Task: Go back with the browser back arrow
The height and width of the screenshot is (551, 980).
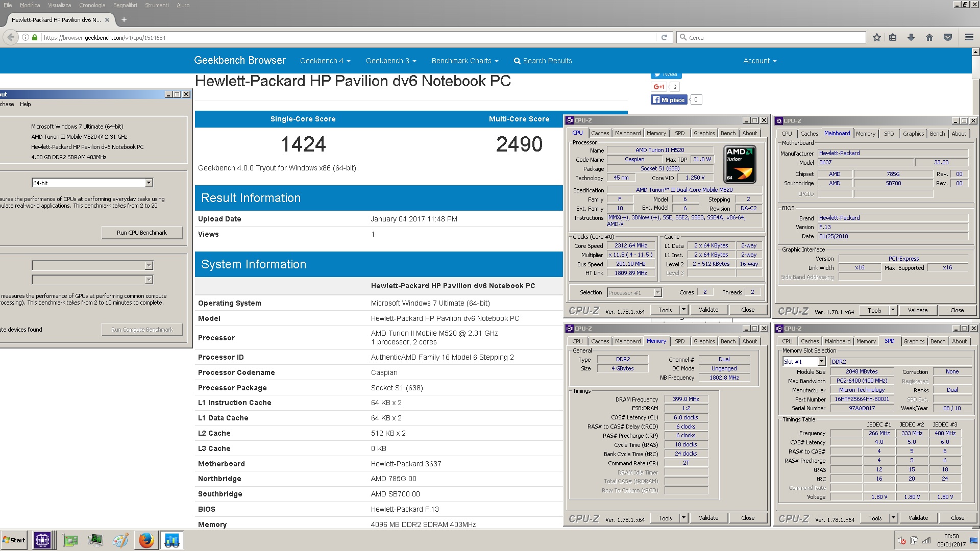Action: tap(11, 37)
